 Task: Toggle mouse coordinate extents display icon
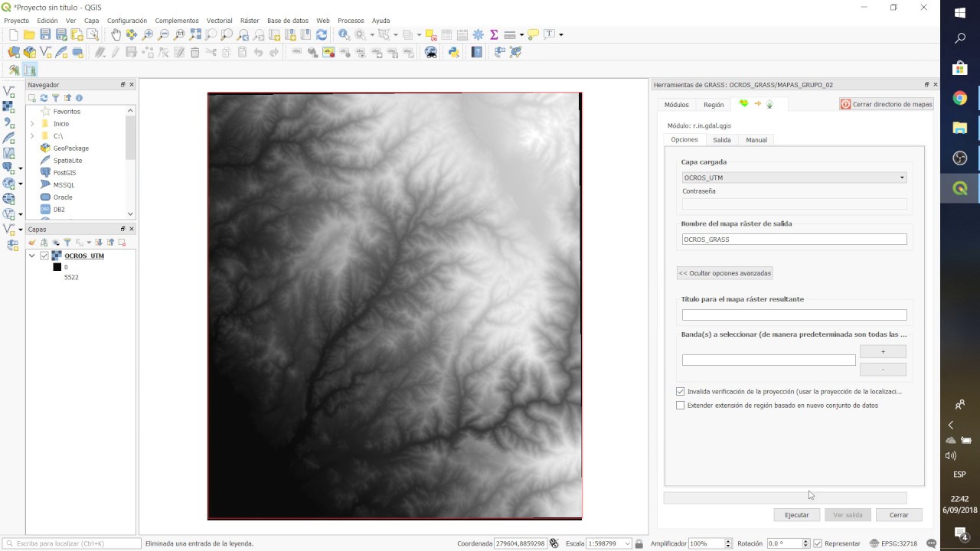tap(554, 543)
